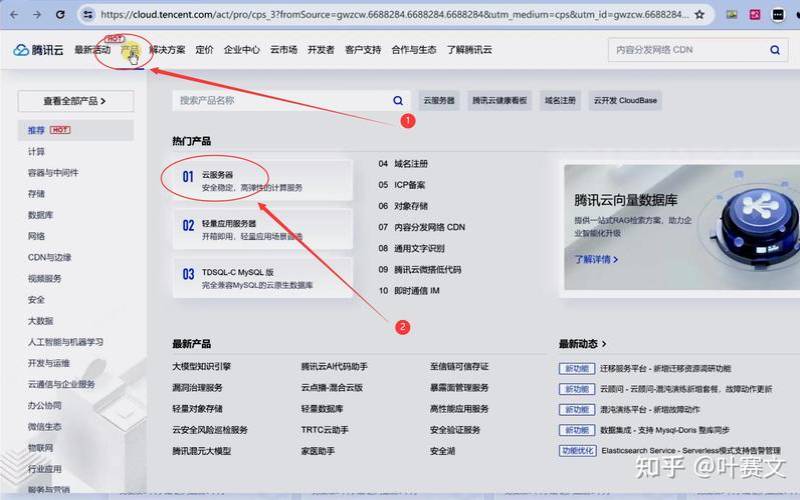Select 开发与运维 category
The image size is (800, 500).
point(48,363)
